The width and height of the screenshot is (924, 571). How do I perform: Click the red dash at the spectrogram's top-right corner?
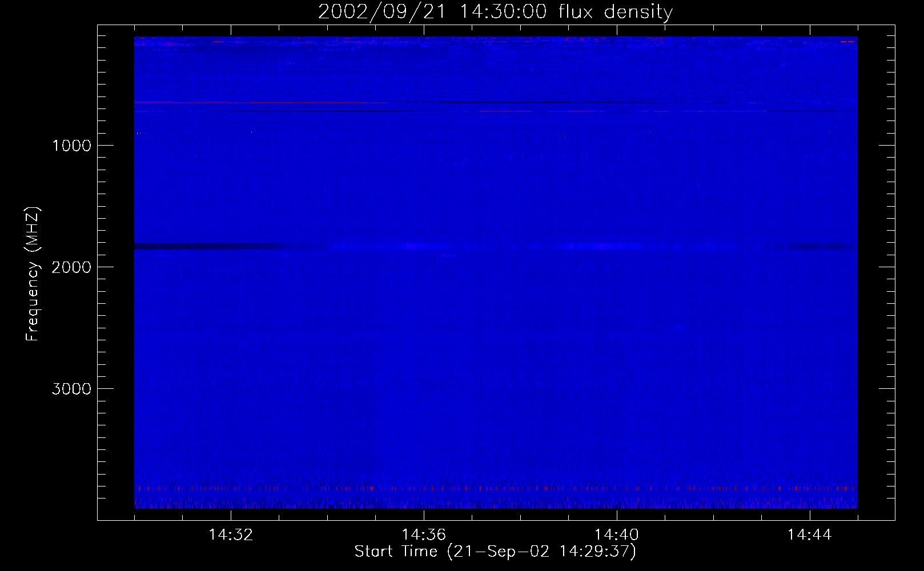(x=847, y=42)
